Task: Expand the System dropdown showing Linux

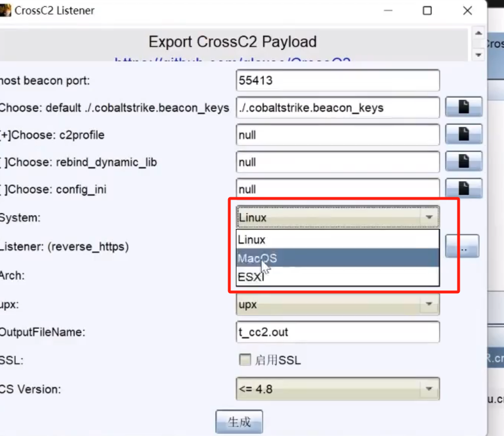Action: point(338,217)
